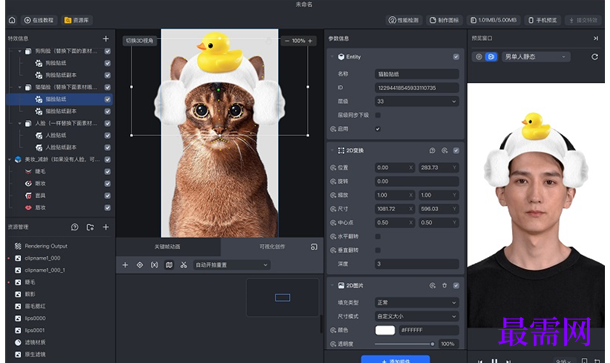Click the (x) variable icon in timeline toolbar

coord(154,265)
